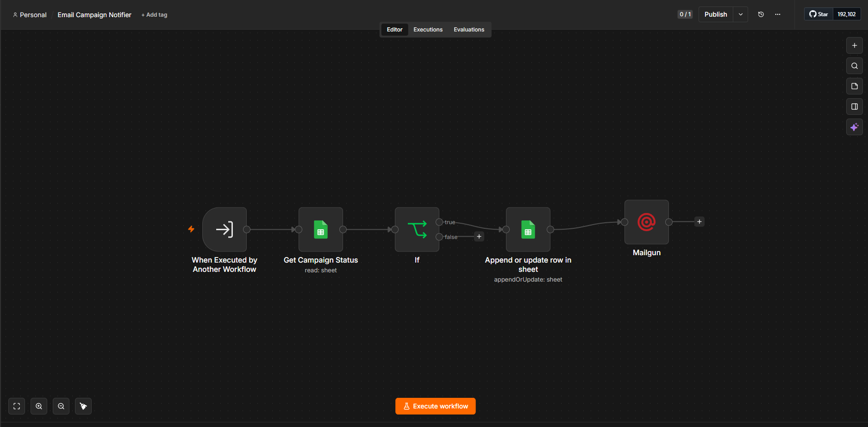Zoom out of the canvas
This screenshot has height=427, width=868.
[x=61, y=406]
